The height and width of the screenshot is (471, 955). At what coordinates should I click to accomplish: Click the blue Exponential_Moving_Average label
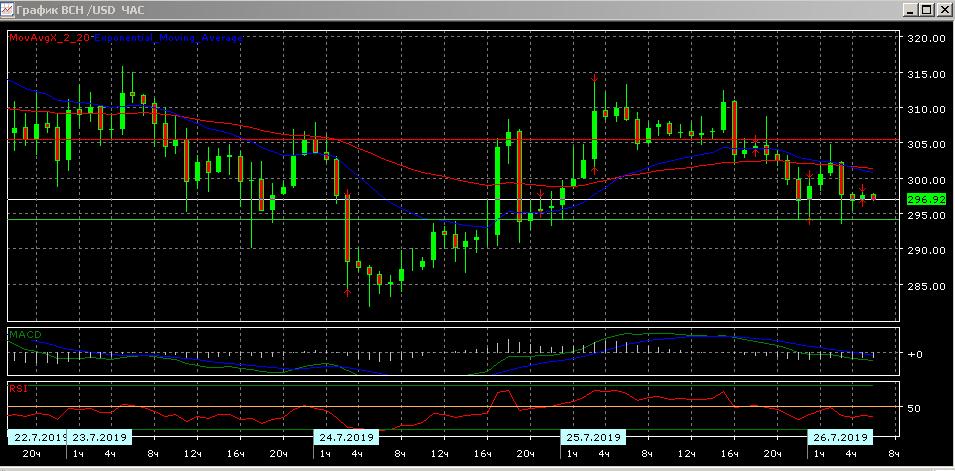[160, 38]
